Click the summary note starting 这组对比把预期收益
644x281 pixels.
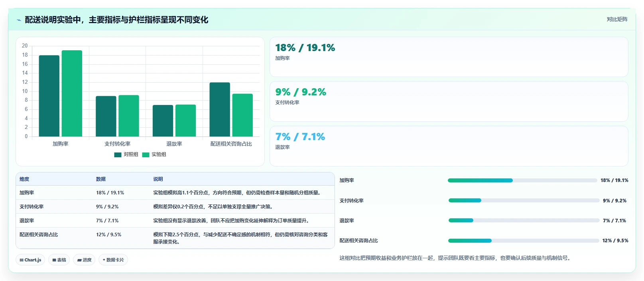click(x=456, y=258)
